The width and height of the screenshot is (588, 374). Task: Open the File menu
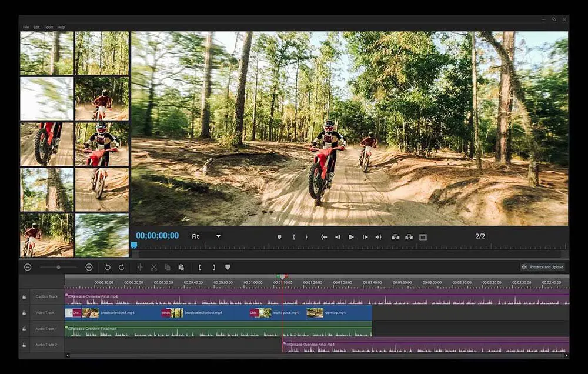[x=26, y=27]
